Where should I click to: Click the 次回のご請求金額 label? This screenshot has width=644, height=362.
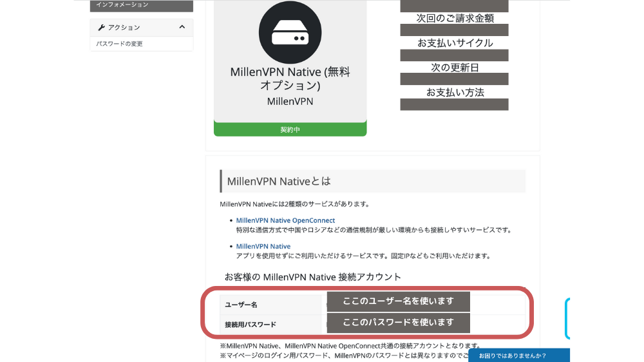455,18
